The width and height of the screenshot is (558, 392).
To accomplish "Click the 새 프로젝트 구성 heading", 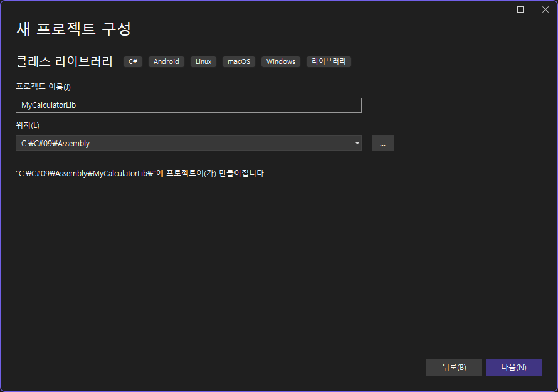I will point(73,29).
